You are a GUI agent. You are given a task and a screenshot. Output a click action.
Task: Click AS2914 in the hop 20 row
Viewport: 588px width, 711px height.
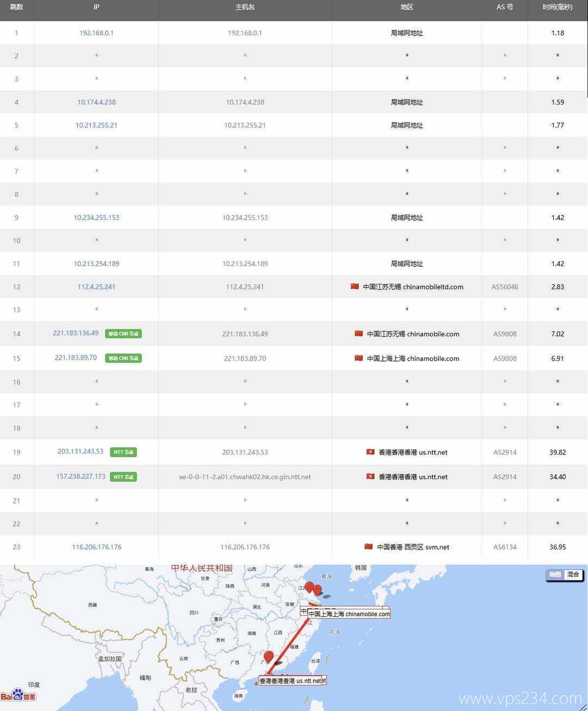point(505,477)
